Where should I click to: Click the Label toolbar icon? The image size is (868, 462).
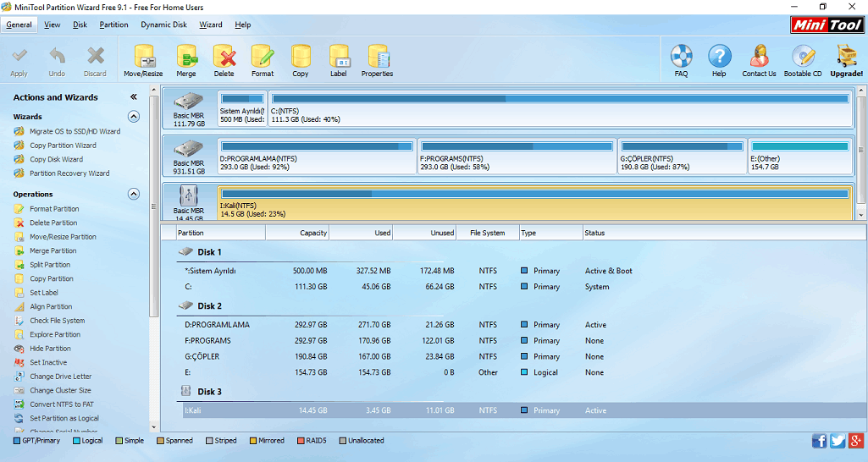click(339, 56)
